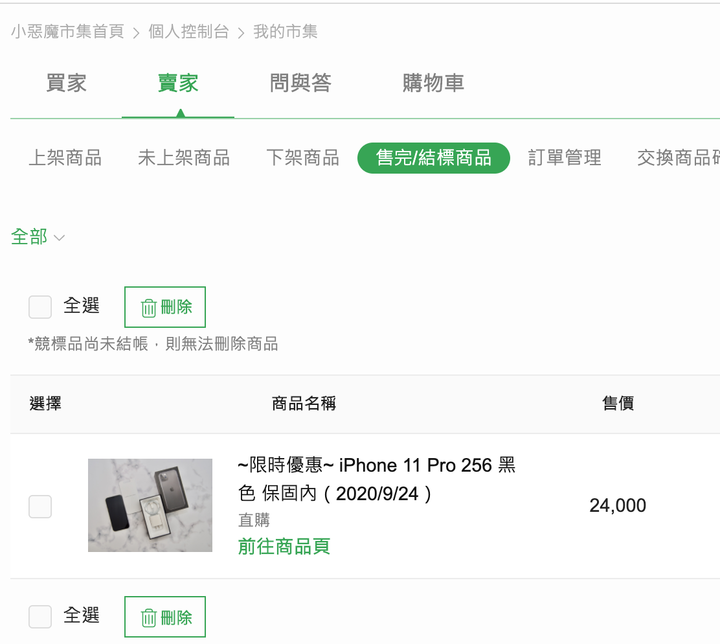Click the trash icon in bottom 刪除 button
The image size is (720, 644).
(x=148, y=618)
